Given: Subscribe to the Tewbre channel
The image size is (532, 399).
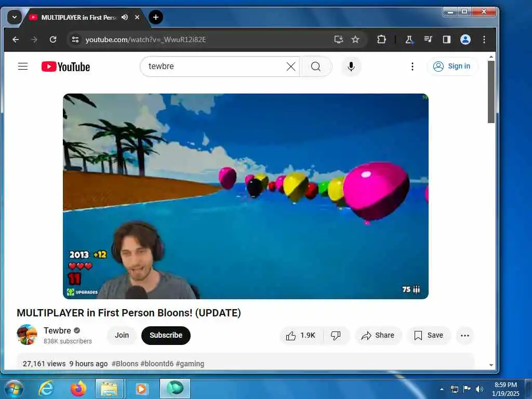Looking at the screenshot, I should 166,335.
